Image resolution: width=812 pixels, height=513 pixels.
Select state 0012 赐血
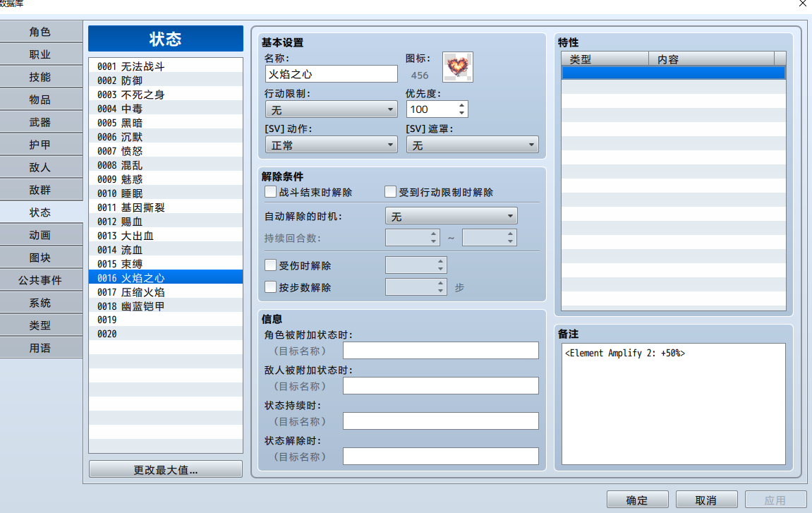pos(165,222)
